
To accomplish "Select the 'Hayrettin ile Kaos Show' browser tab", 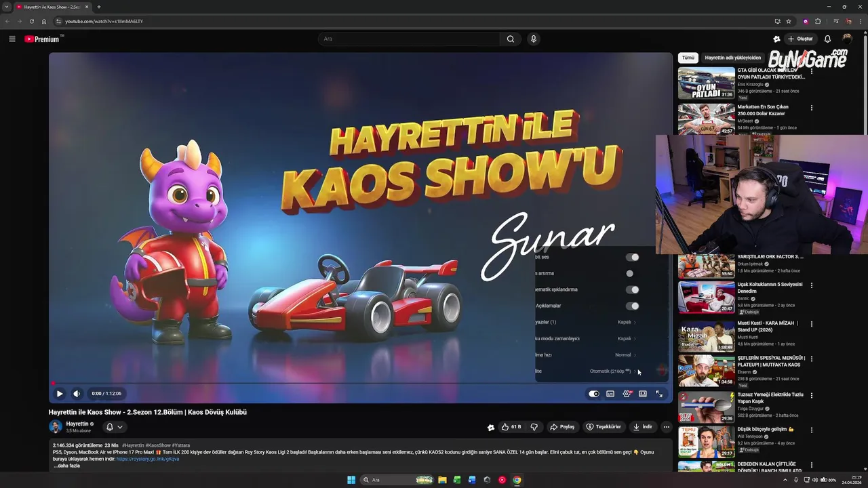I will pyautogui.click(x=53, y=7).
